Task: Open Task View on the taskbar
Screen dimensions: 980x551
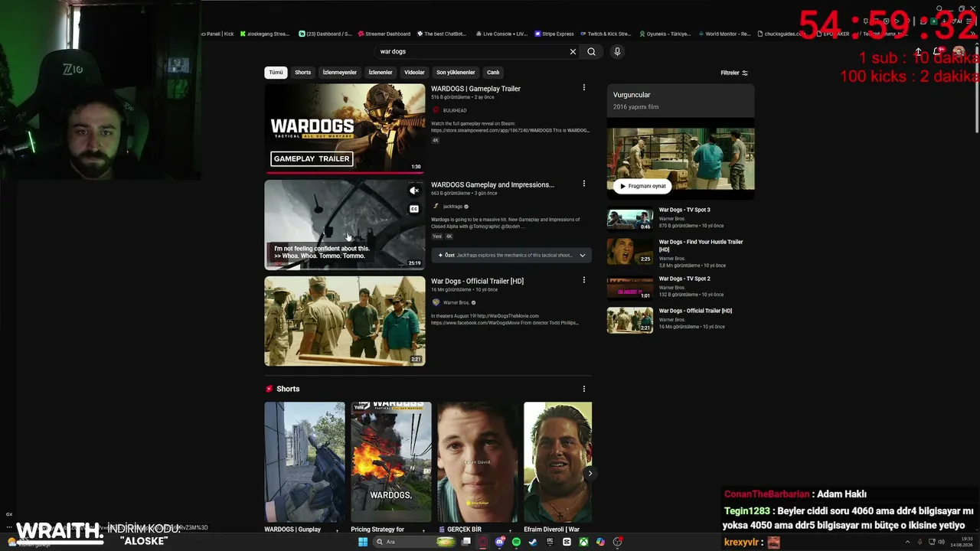Action: tap(465, 542)
